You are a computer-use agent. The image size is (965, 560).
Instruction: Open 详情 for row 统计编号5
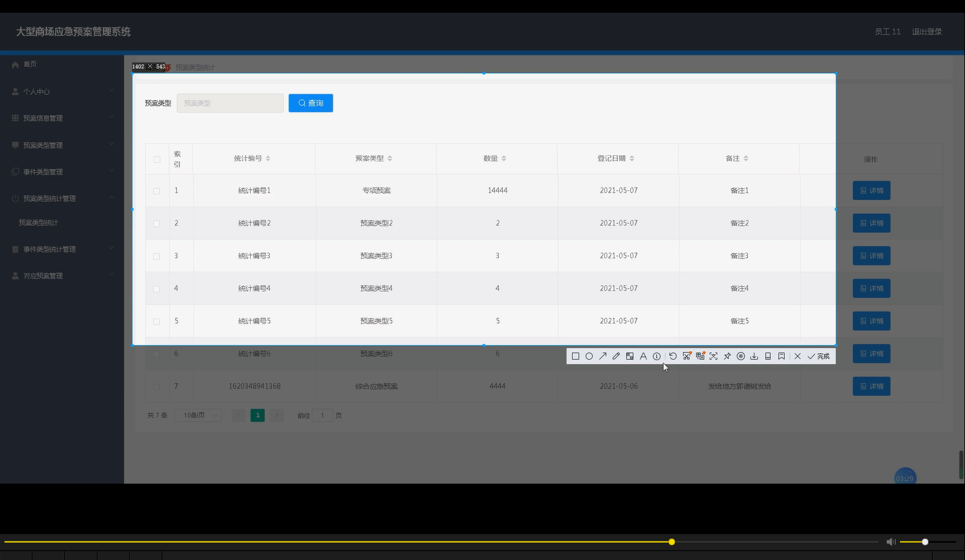871,321
